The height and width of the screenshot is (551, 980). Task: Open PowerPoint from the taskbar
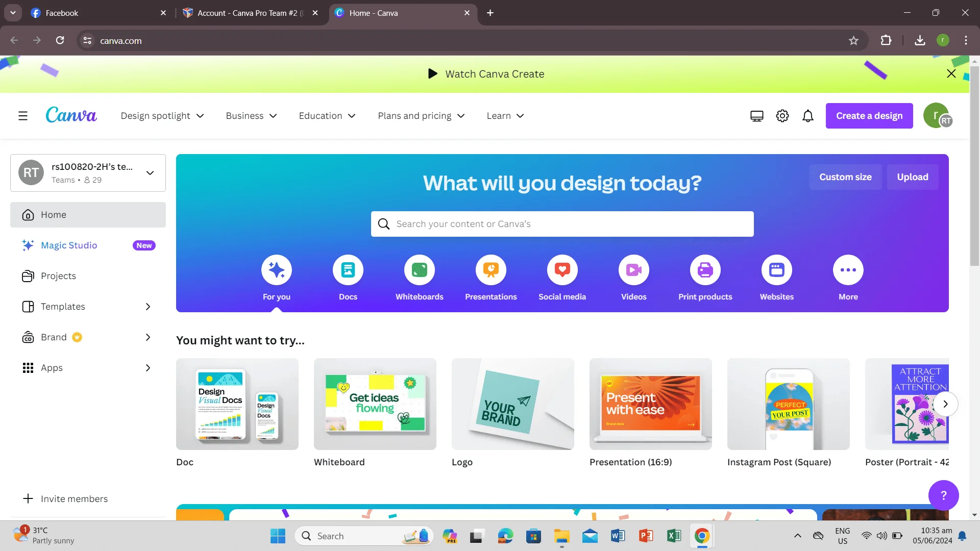pyautogui.click(x=646, y=536)
